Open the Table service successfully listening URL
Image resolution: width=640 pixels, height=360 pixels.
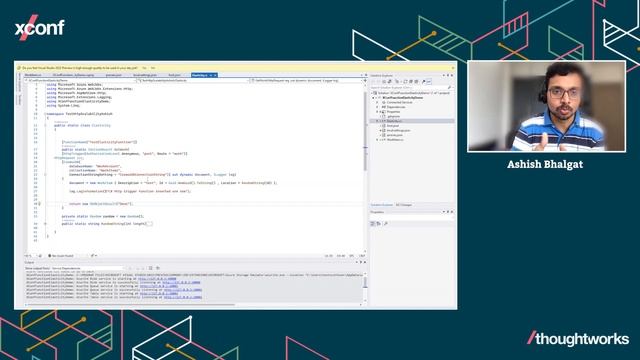click(x=183, y=297)
